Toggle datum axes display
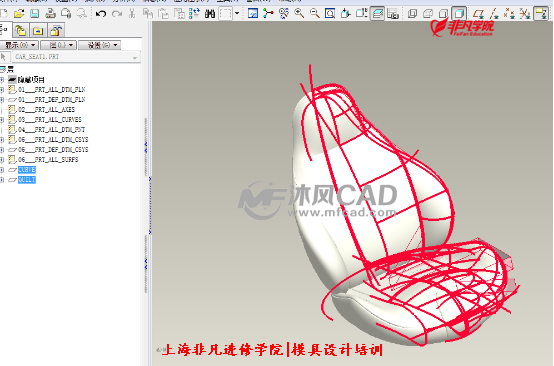The image size is (554, 366). [x=494, y=14]
